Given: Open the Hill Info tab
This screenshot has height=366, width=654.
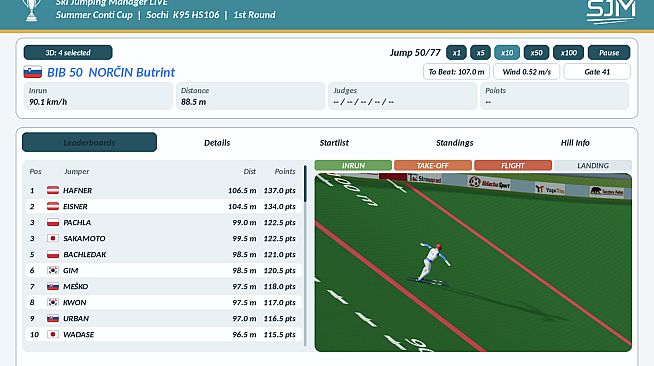Looking at the screenshot, I should coord(575,143).
